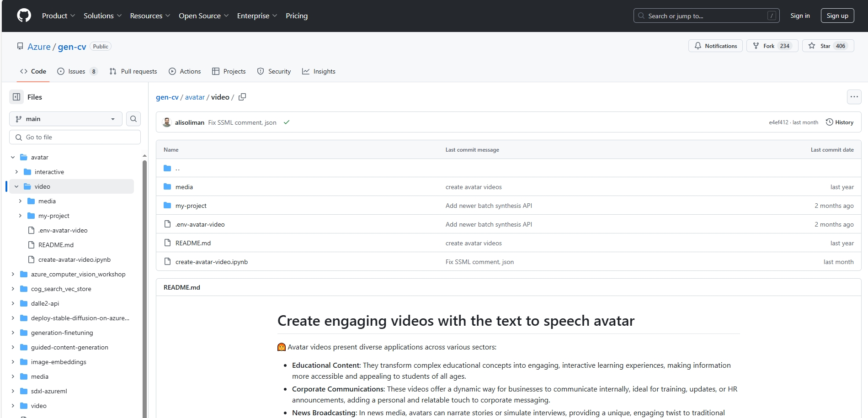Go to the avatar breadcrumb link
This screenshot has width=868, height=418.
point(195,97)
